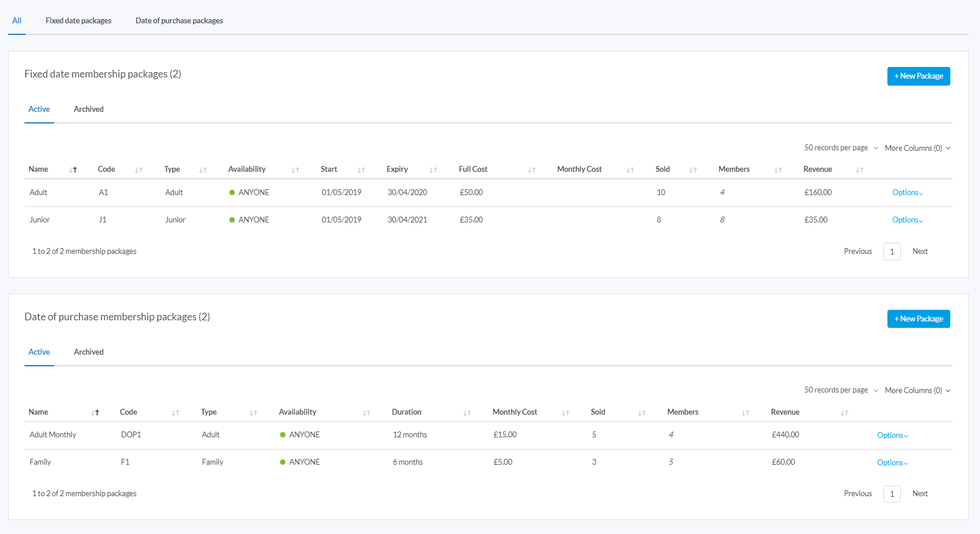The width and height of the screenshot is (980, 534).
Task: Show Archived fixed date membership packages
Action: pos(89,109)
